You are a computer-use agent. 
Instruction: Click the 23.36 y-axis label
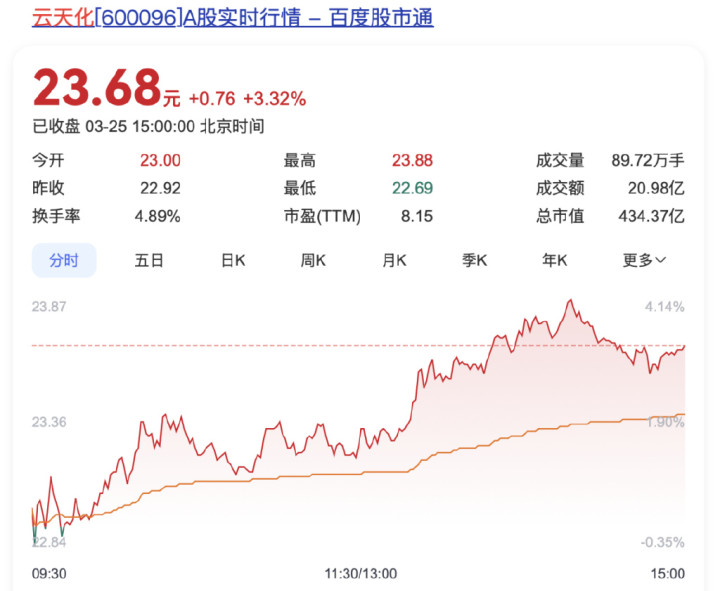point(49,422)
